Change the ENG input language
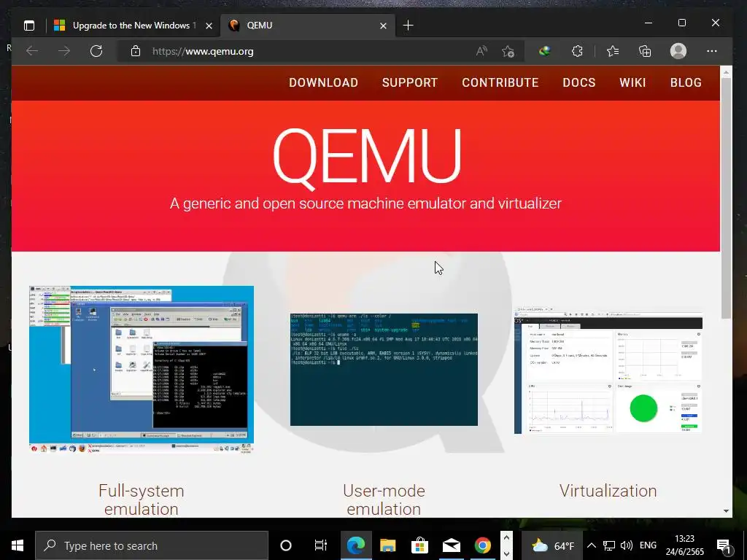 pos(648,545)
